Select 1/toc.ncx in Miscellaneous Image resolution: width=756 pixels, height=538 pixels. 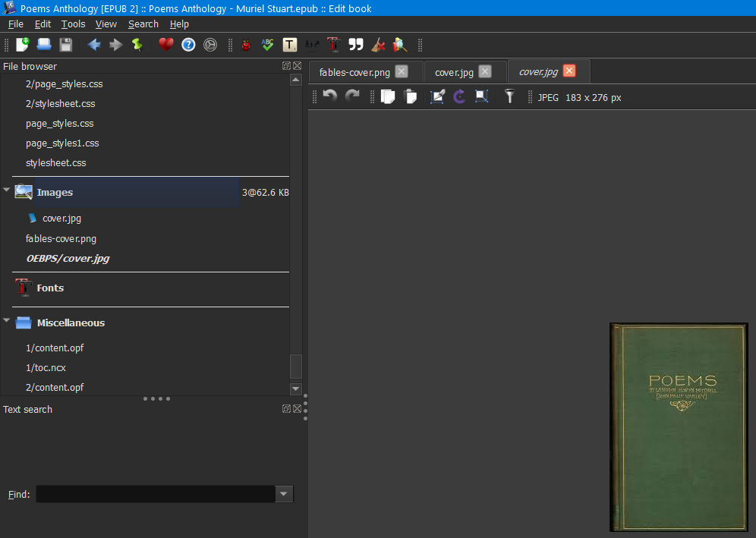pos(46,367)
